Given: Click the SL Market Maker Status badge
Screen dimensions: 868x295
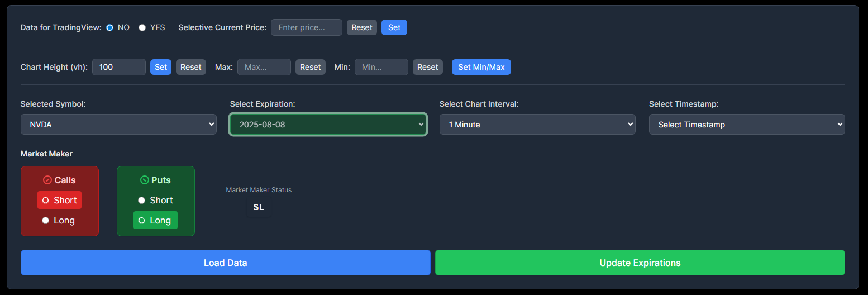Looking at the screenshot, I should (x=259, y=207).
